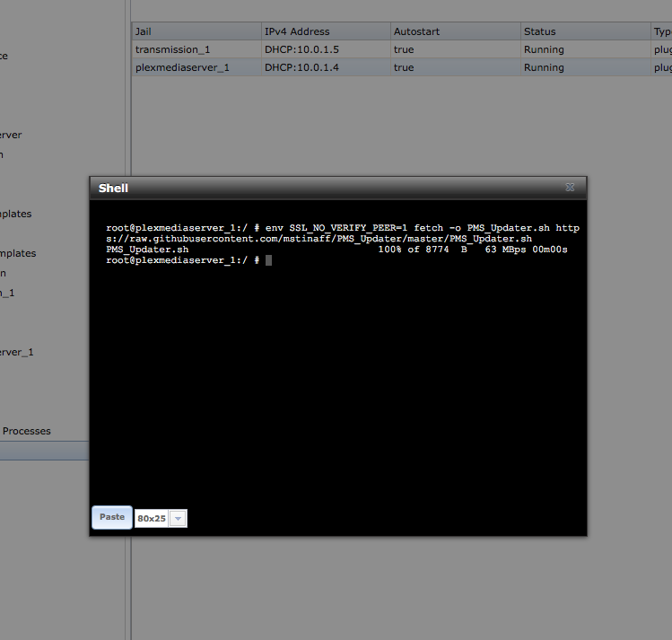Click inside the Shell terminal area
Viewport: 672px width, 640px height.
[x=338, y=352]
